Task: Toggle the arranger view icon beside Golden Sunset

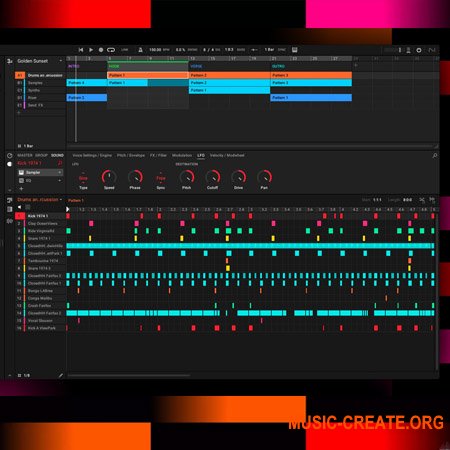Action: click(x=10, y=61)
